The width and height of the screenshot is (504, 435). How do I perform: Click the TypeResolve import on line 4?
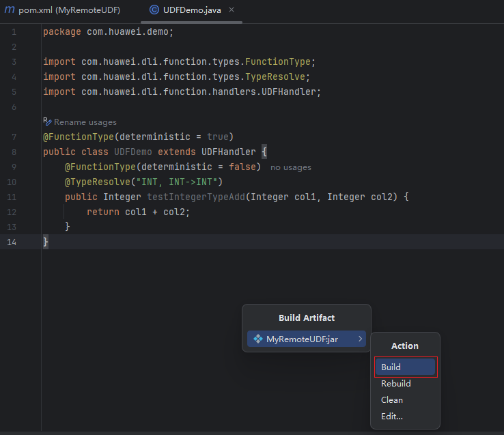275,77
